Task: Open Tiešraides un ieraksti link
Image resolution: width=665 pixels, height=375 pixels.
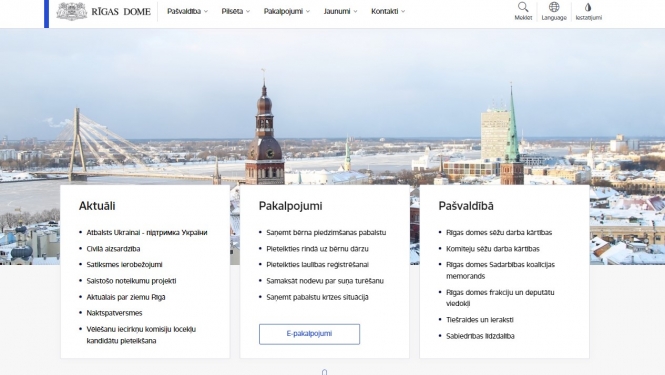Action: tap(480, 320)
